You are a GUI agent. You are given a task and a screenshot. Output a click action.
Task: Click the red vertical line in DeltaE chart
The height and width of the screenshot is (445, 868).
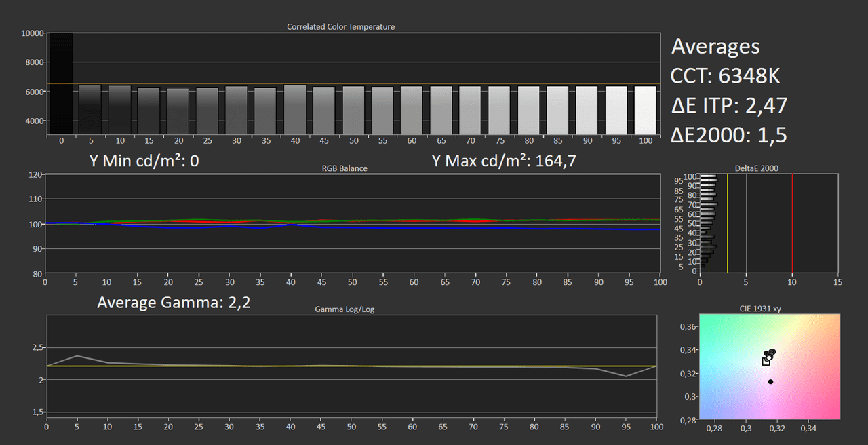pyautogui.click(x=792, y=222)
